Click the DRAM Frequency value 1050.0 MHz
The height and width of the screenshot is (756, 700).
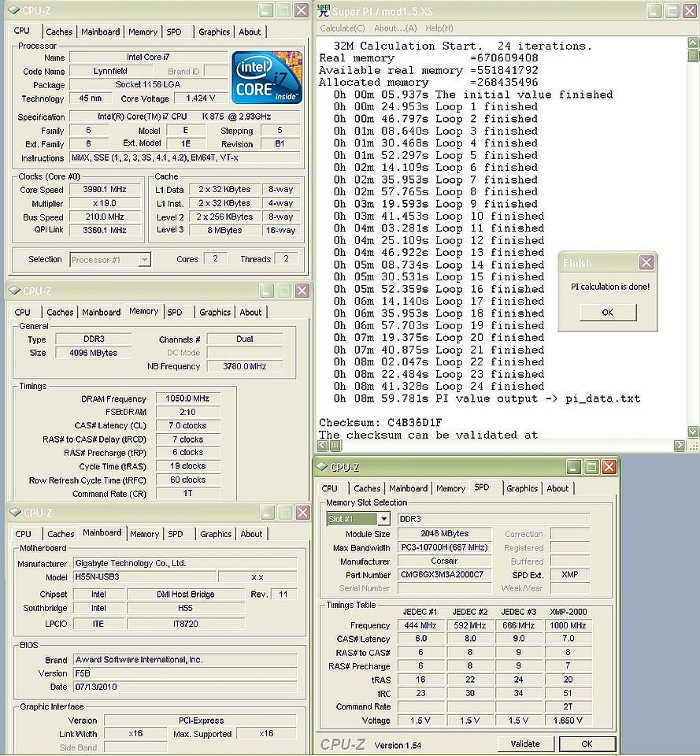[187, 398]
